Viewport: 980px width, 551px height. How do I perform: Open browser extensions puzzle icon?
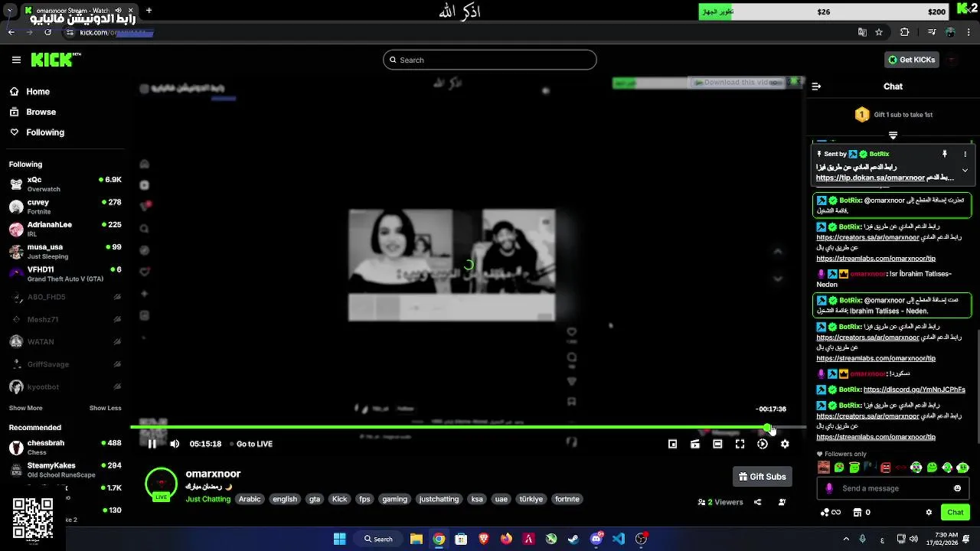tap(904, 32)
